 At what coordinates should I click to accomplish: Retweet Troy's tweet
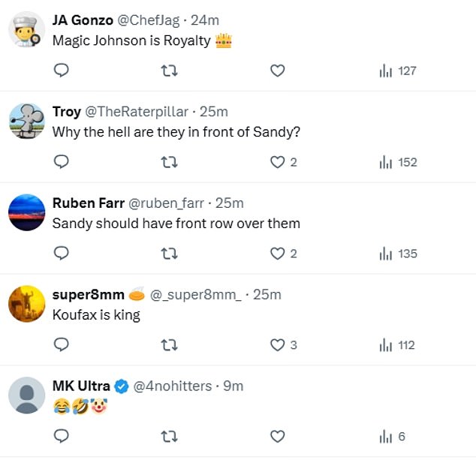point(170,162)
